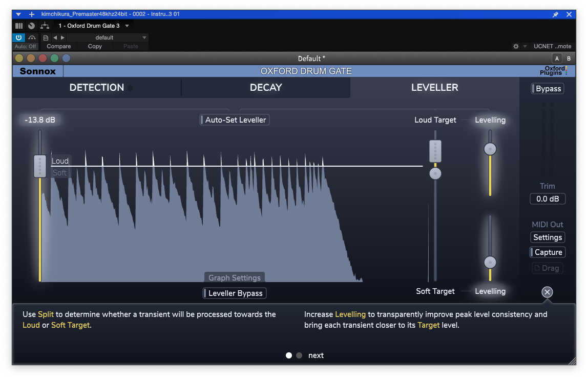Close the help tooltip panel
The height and width of the screenshot is (379, 588).
pyautogui.click(x=547, y=292)
